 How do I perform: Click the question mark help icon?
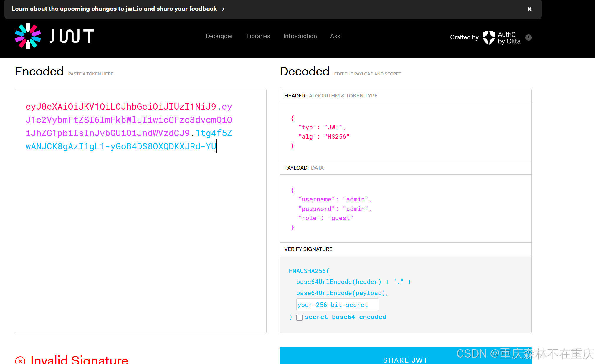coord(528,38)
